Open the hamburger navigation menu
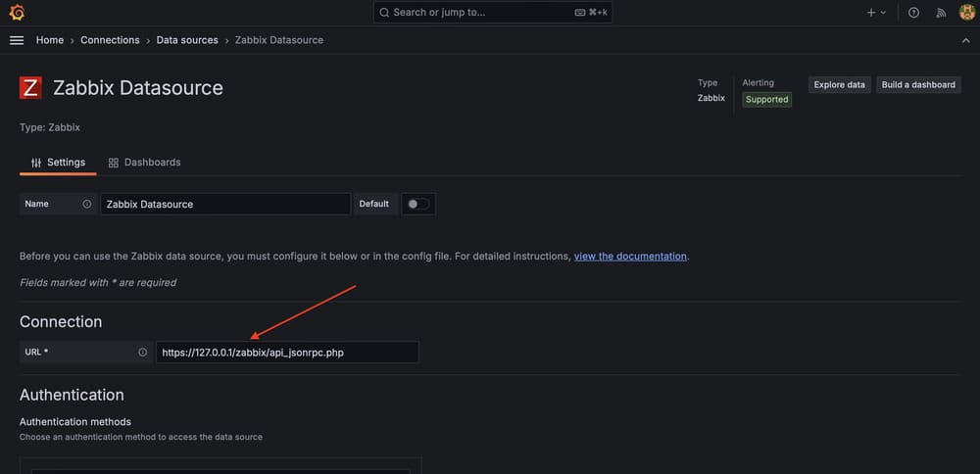This screenshot has width=980, height=474. click(x=17, y=40)
